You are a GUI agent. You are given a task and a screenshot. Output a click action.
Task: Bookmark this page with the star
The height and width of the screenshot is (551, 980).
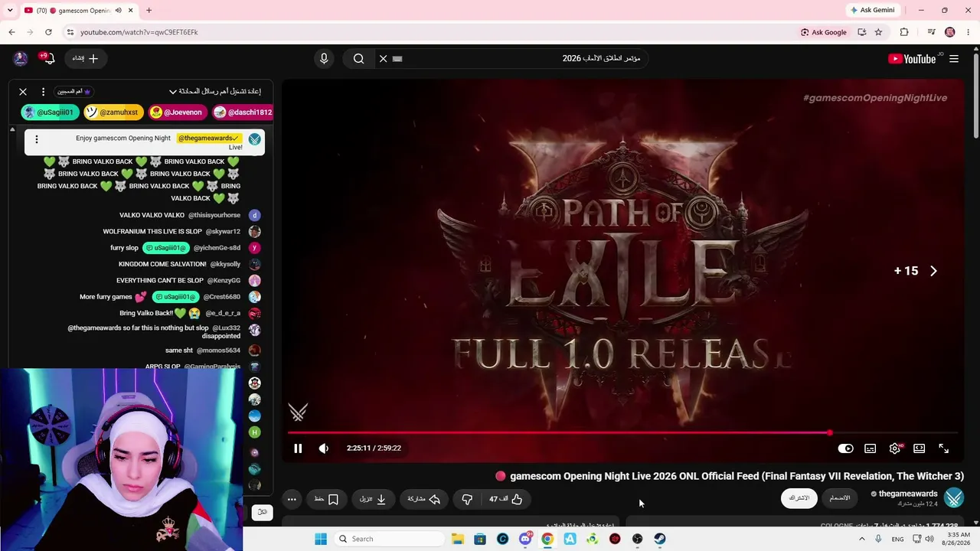coord(878,32)
